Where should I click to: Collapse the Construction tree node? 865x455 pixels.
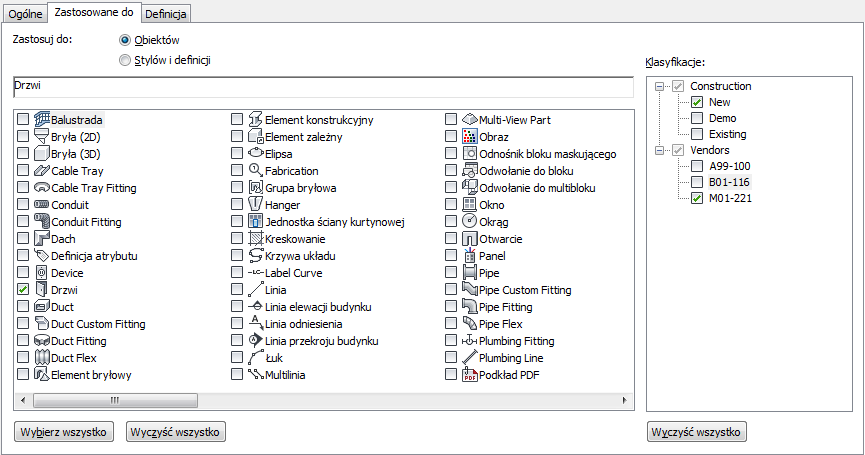[659, 86]
